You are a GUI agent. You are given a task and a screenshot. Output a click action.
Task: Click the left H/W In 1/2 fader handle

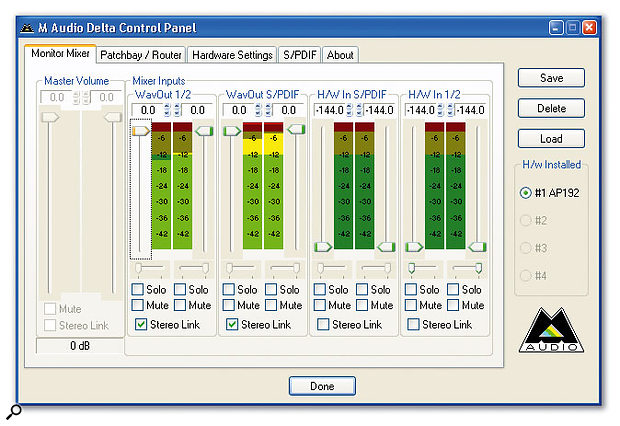pyautogui.click(x=414, y=247)
